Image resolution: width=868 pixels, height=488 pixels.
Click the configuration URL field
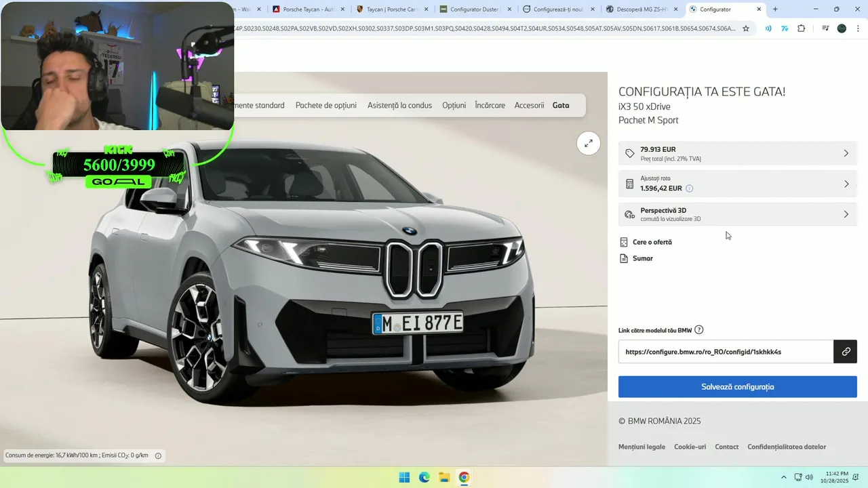point(726,352)
